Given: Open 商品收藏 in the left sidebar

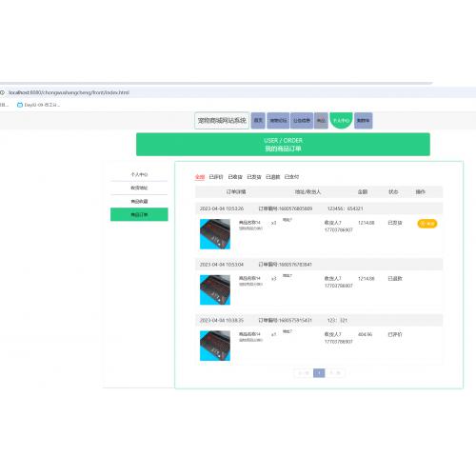Looking at the screenshot, I should [139, 201].
